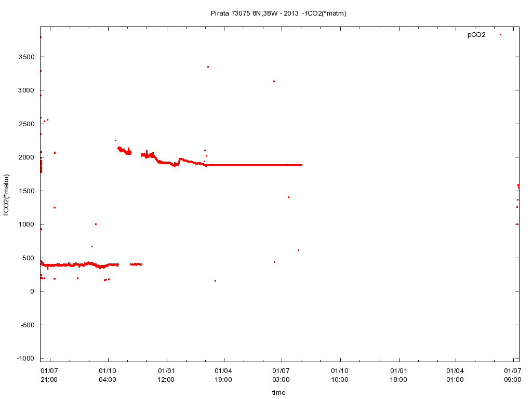Click the red pCO2 legend marker
Image resolution: width=532 pixels, height=399 pixels.
tap(500, 35)
